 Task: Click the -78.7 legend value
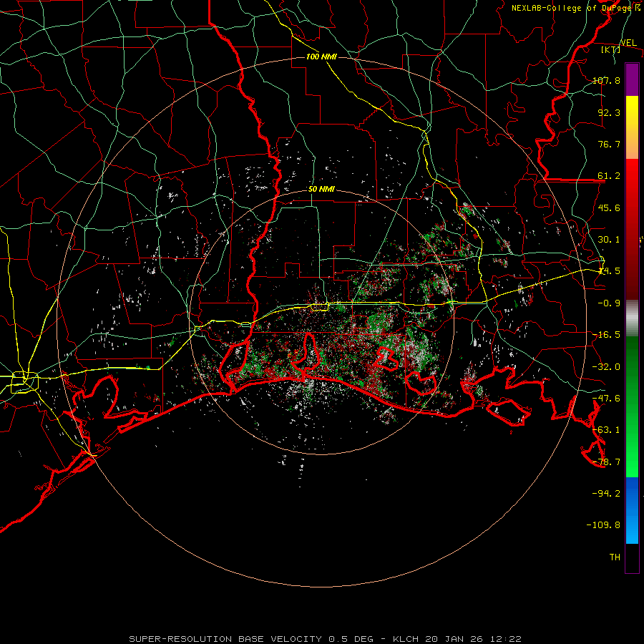606,462
